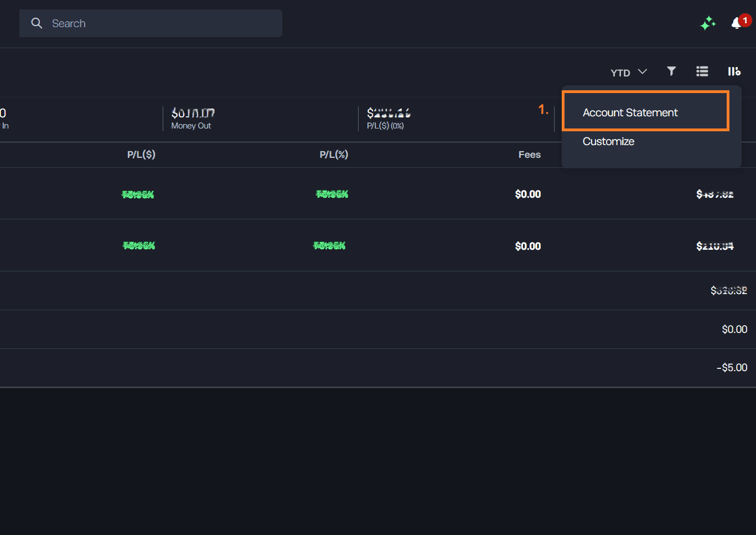
Task: Open the column settings icon
Action: (x=734, y=71)
